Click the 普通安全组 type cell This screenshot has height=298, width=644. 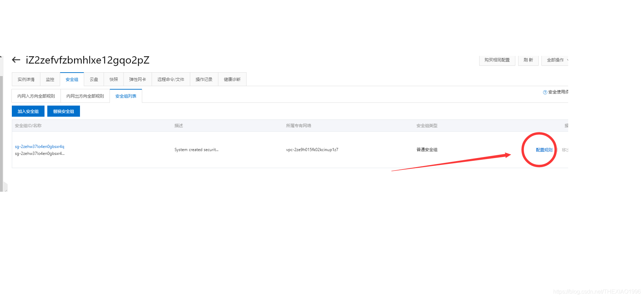(427, 150)
